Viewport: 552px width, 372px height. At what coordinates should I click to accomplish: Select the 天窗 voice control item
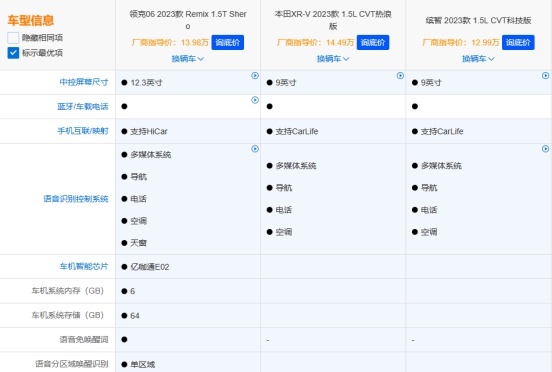coord(138,243)
